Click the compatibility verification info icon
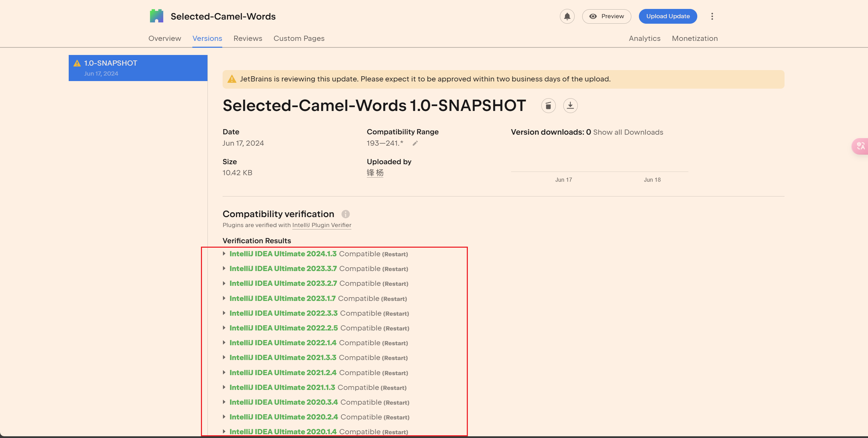868x438 pixels. 345,214
